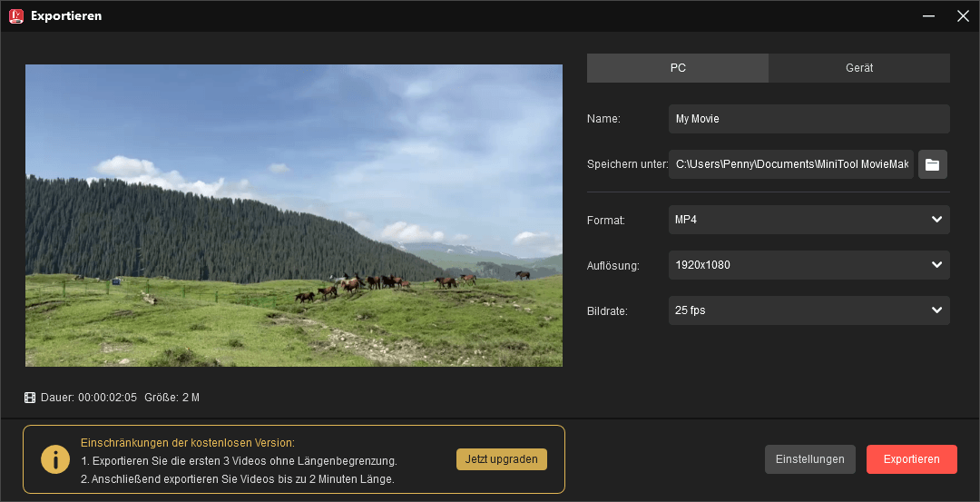The image size is (980, 502).
Task: Close the Exportieren dialog
Action: click(x=963, y=16)
